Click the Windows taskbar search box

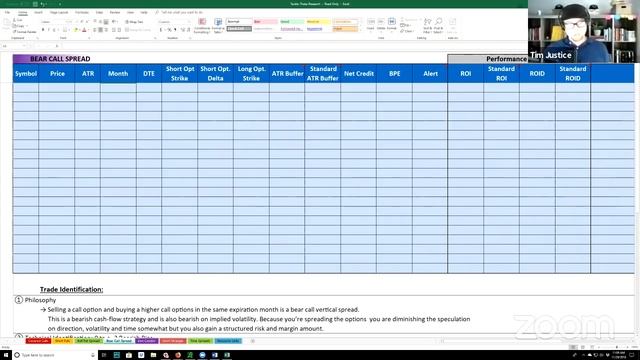tap(55, 355)
